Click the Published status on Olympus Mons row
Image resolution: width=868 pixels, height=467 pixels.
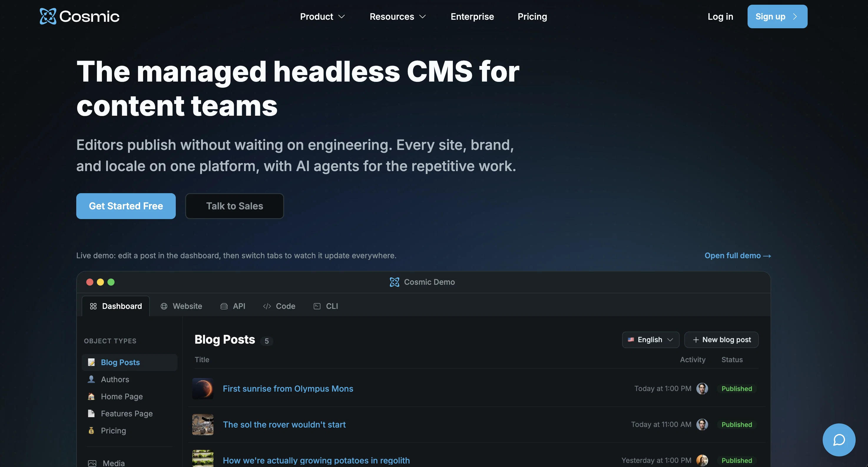coord(737,388)
